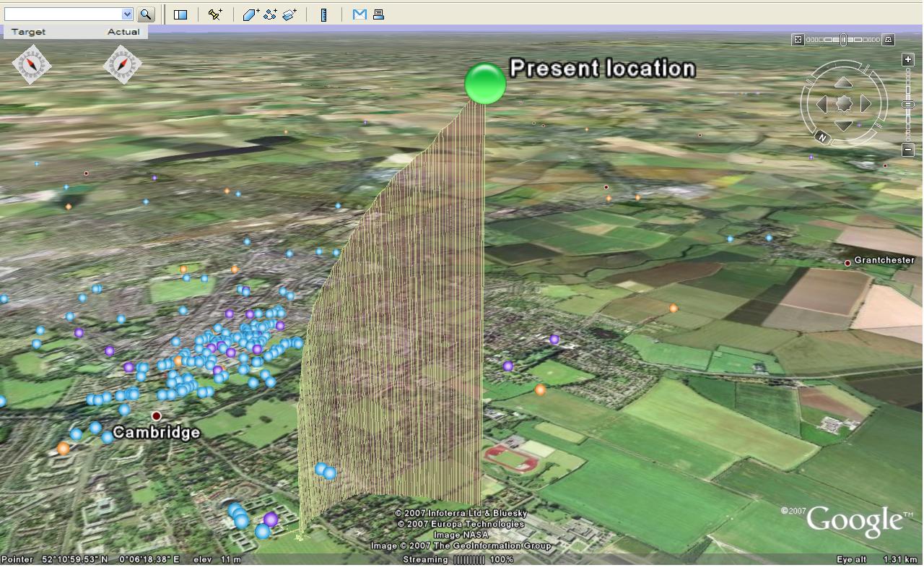Click the Cambridge city label
924x578 pixels.
157,432
